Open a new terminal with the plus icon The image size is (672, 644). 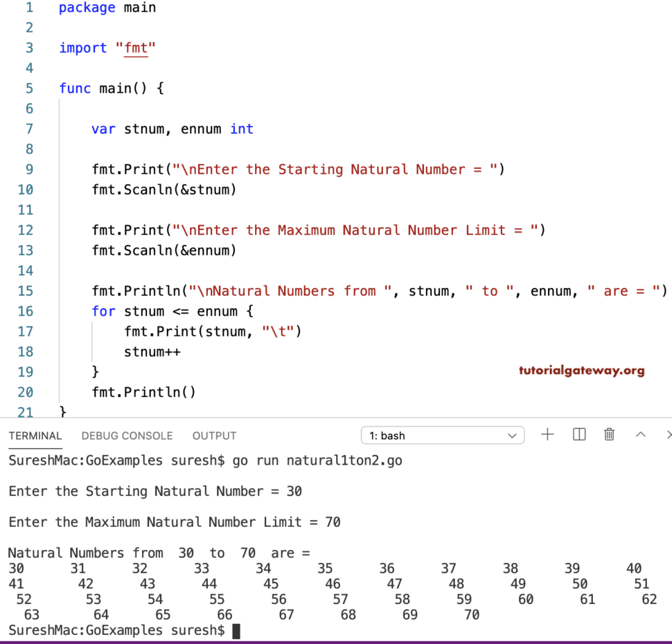[x=547, y=435]
